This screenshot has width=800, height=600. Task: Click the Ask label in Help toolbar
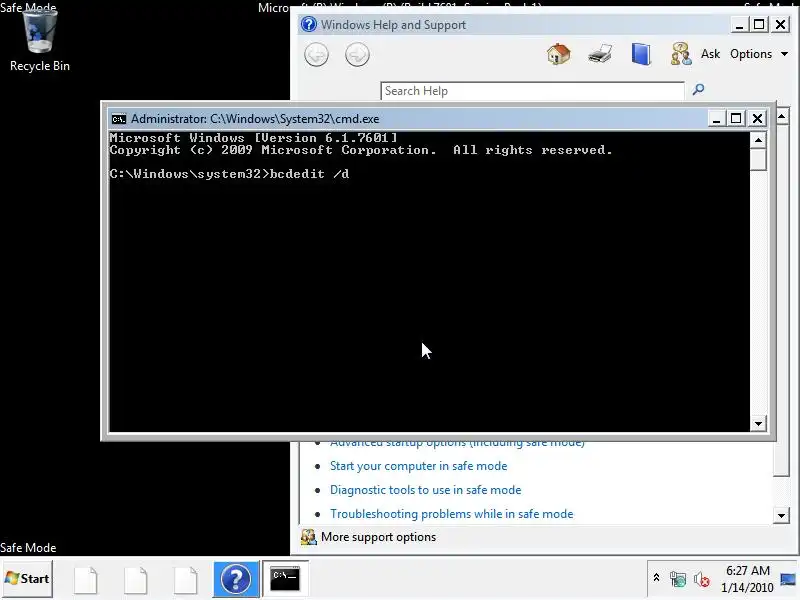pyautogui.click(x=710, y=54)
